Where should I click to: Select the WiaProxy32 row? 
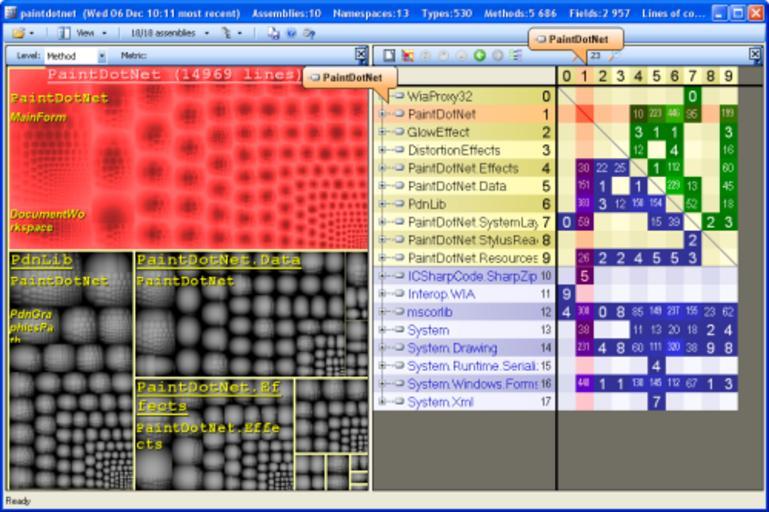pyautogui.click(x=464, y=96)
